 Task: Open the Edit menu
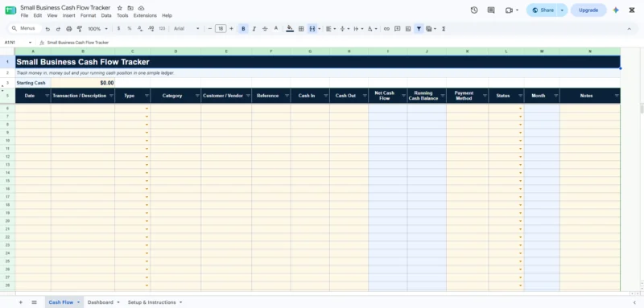[37, 15]
